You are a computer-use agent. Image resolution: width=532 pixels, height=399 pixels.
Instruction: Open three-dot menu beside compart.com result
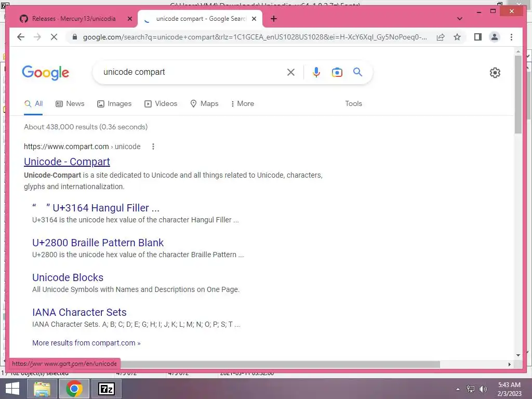tap(153, 147)
